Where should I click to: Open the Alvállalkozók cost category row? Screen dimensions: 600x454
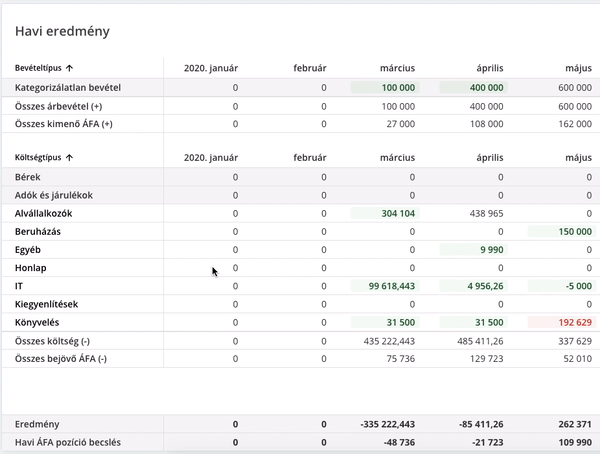44,214
